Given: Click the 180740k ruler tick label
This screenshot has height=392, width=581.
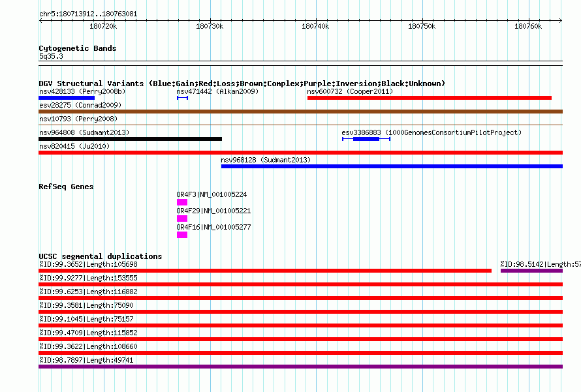Looking at the screenshot, I should tap(315, 26).
